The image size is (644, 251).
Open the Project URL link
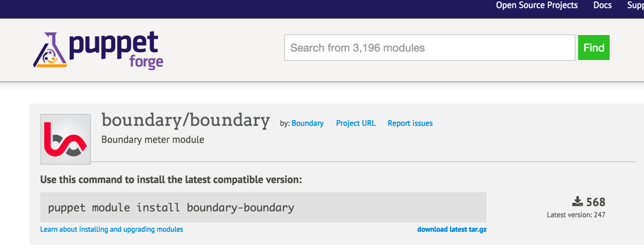[x=356, y=123]
